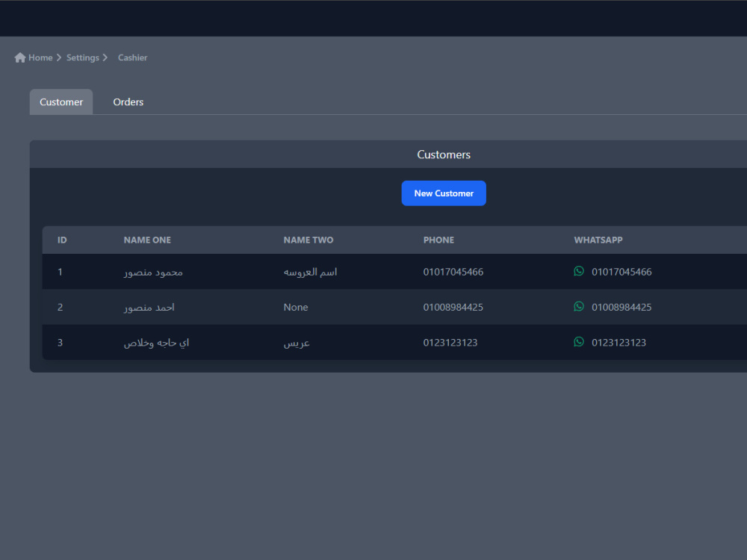Image resolution: width=747 pixels, height=560 pixels.
Task: Switch to the Customer tab
Action: [61, 102]
